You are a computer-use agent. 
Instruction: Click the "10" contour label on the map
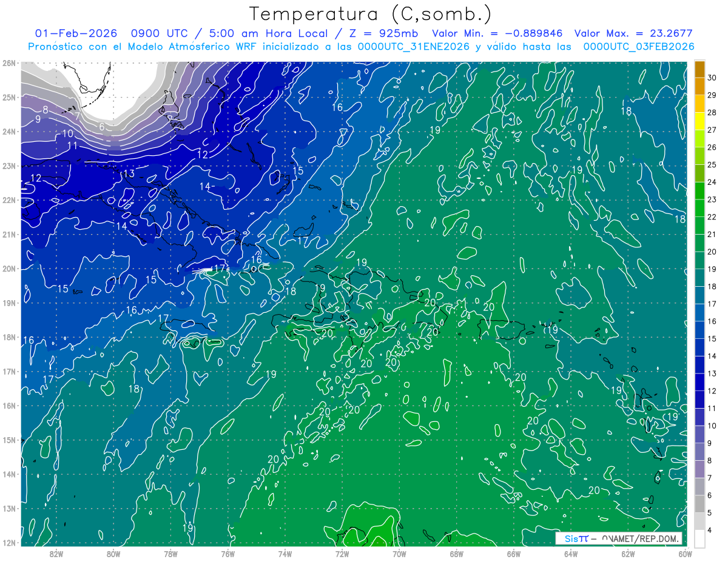[68, 133]
